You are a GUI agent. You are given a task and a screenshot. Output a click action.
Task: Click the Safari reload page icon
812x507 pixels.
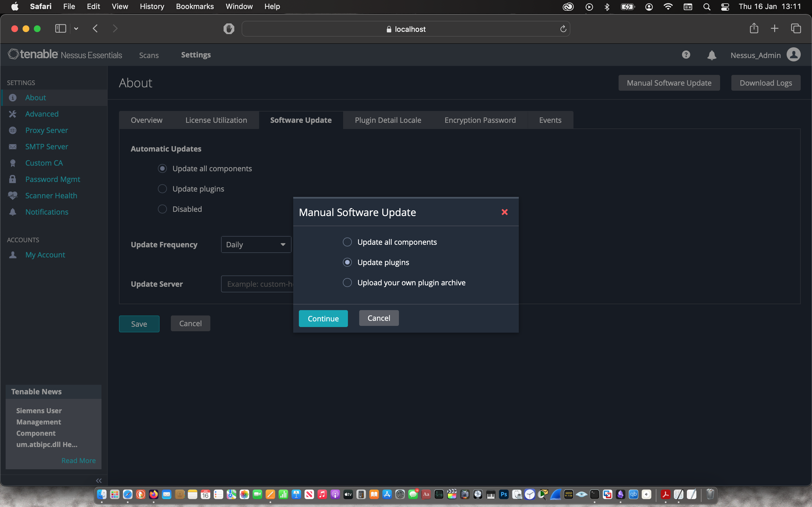coord(563,29)
